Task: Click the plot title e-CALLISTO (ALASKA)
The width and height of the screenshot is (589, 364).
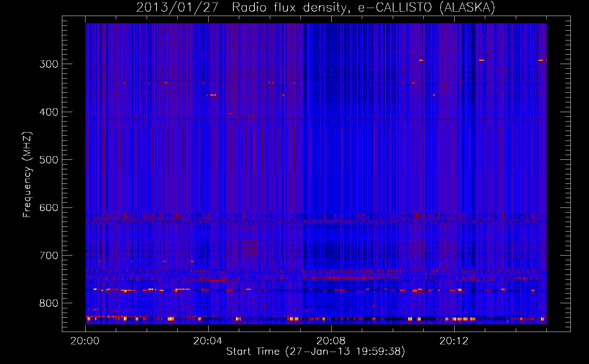Action: (x=427, y=7)
